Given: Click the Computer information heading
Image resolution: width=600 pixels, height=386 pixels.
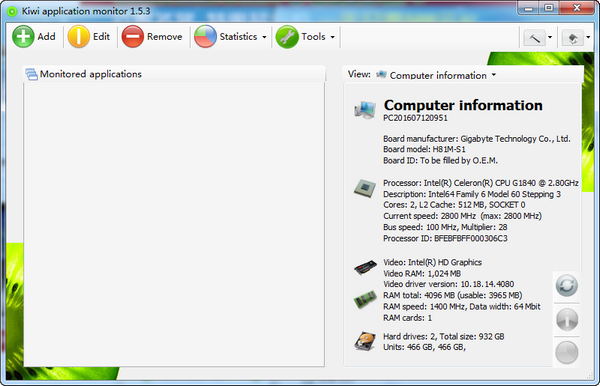Looking at the screenshot, I should 463,105.
